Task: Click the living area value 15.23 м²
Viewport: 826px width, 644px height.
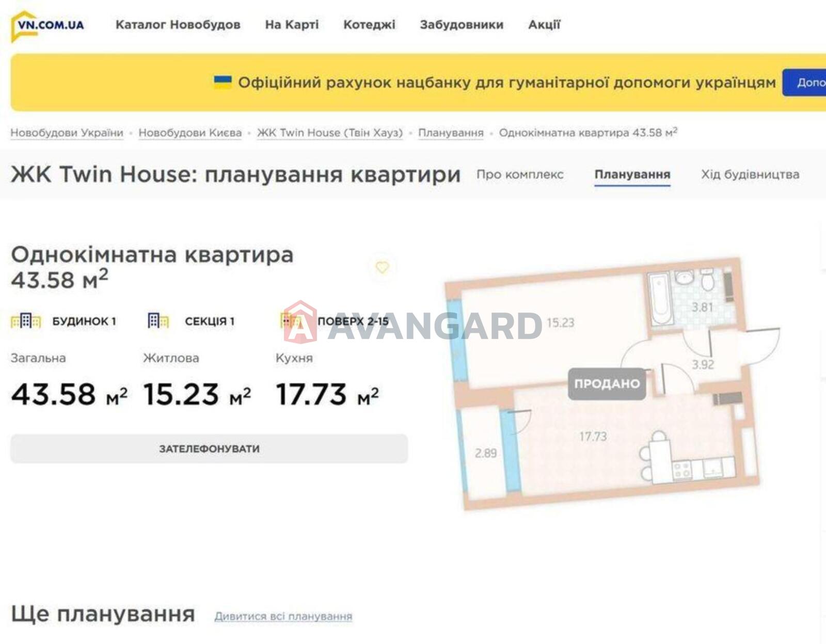Action: coord(197,394)
